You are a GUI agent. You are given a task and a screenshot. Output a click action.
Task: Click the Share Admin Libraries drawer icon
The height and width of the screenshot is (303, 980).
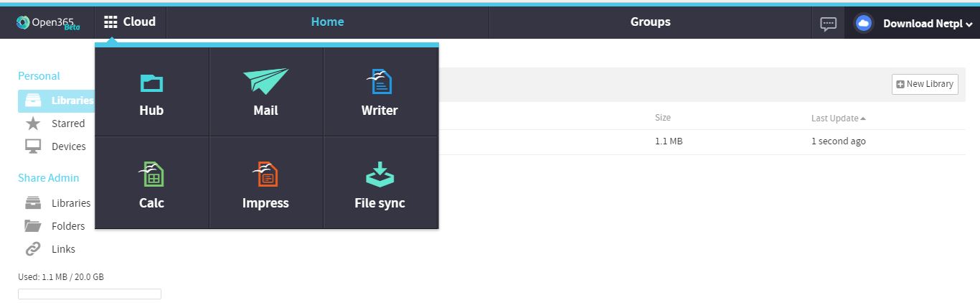tap(33, 203)
